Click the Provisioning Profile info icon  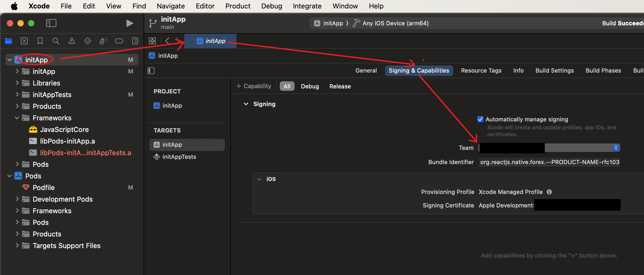pyautogui.click(x=549, y=192)
